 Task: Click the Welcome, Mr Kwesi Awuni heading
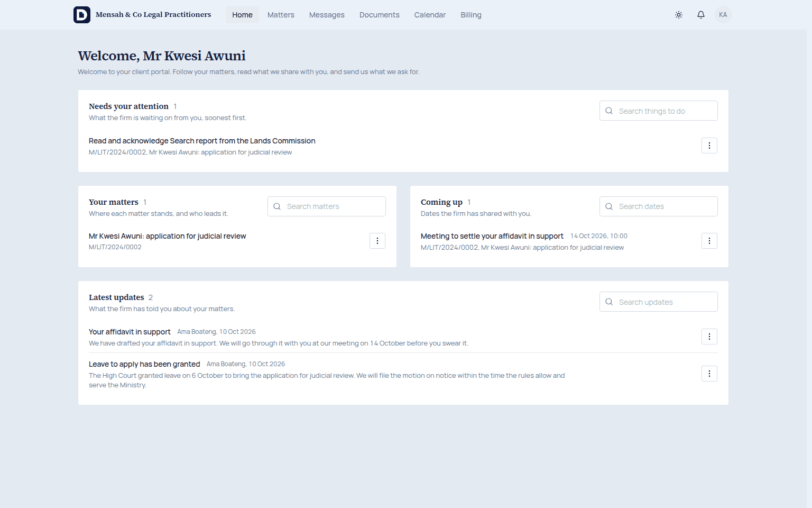pyautogui.click(x=162, y=56)
